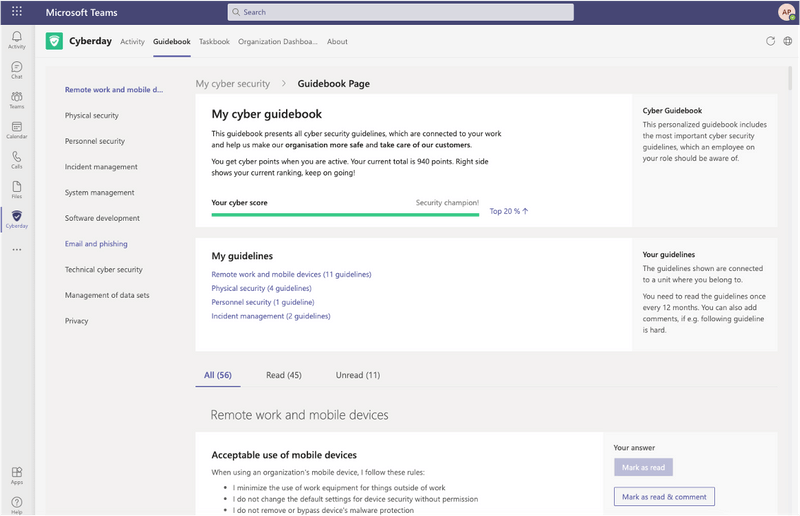Click the reload tab icon
This screenshot has width=800, height=516.
tap(770, 41)
